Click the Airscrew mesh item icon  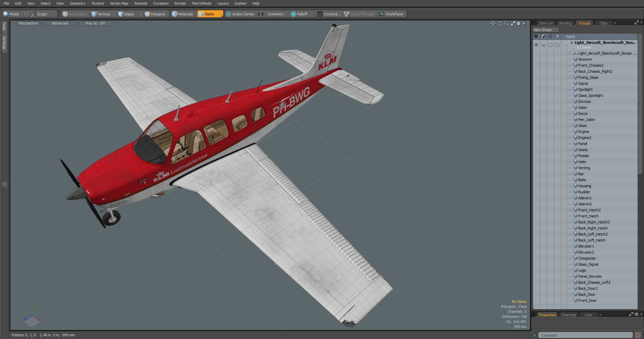tap(575, 59)
